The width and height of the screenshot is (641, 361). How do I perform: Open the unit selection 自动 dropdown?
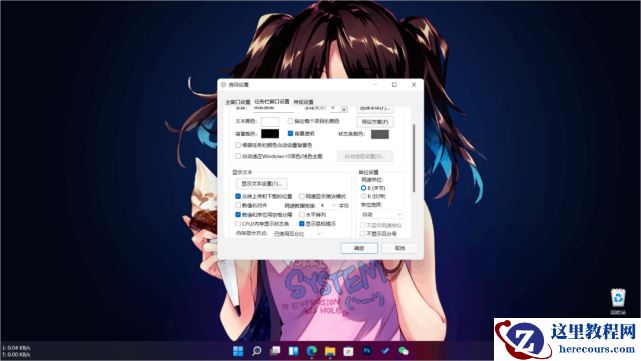click(x=381, y=214)
